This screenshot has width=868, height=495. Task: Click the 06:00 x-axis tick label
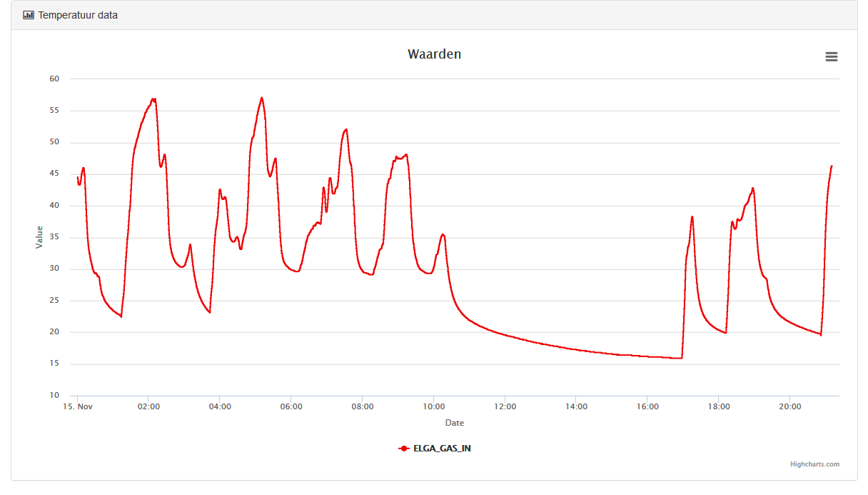click(291, 407)
